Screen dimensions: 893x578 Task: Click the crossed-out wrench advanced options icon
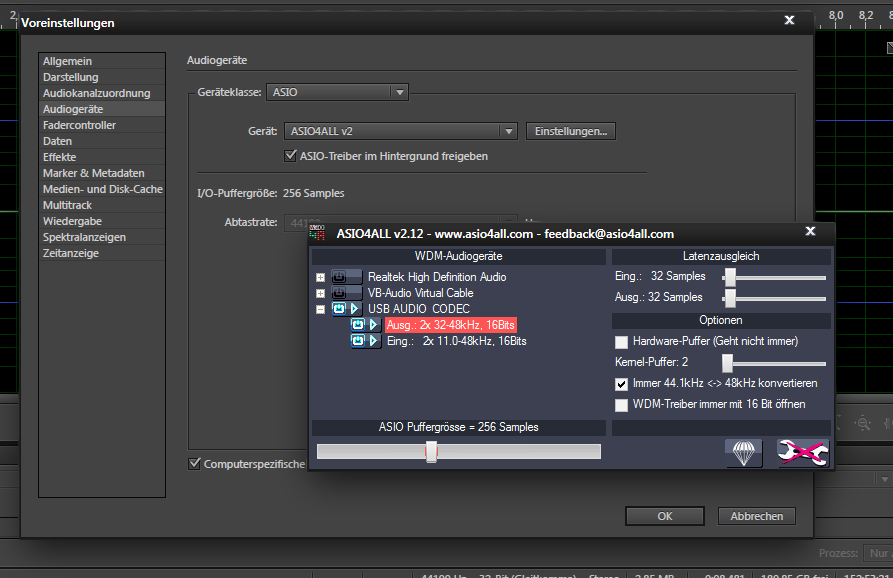(x=803, y=453)
